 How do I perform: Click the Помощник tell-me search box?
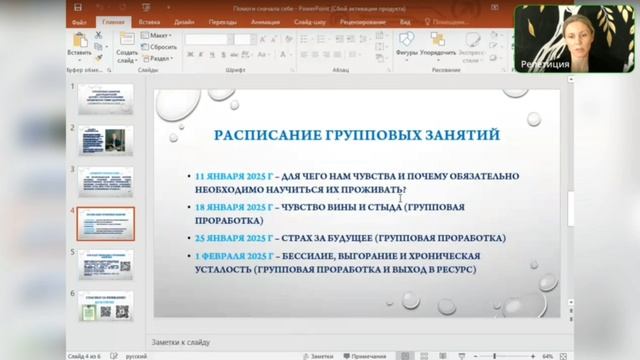pyautogui.click(x=447, y=22)
